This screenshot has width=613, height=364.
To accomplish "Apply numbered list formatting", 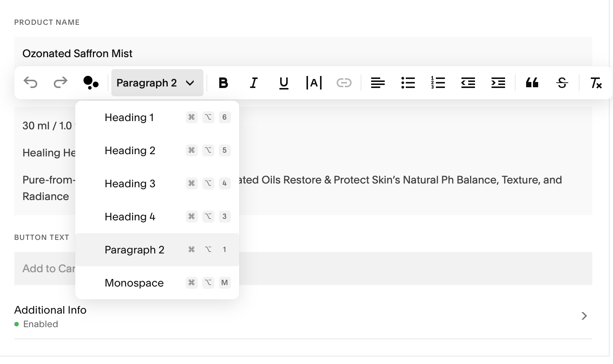I will pyautogui.click(x=438, y=83).
